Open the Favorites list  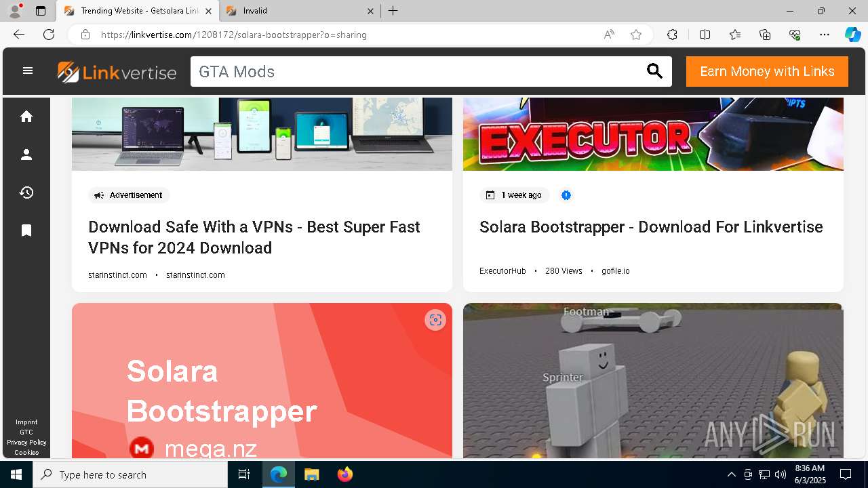pos(735,35)
